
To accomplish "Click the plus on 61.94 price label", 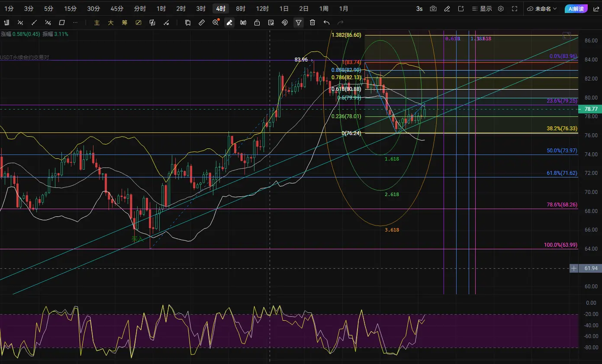I will [x=574, y=268].
